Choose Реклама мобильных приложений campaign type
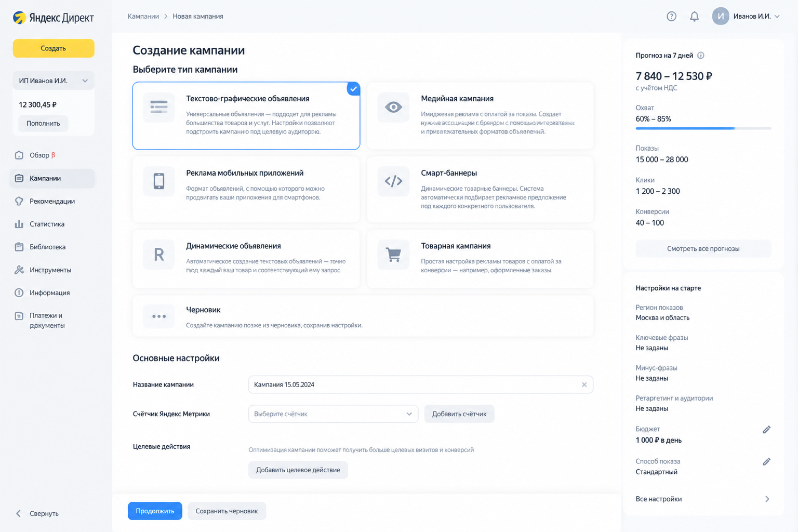This screenshot has height=532, width=798. pyautogui.click(x=246, y=189)
